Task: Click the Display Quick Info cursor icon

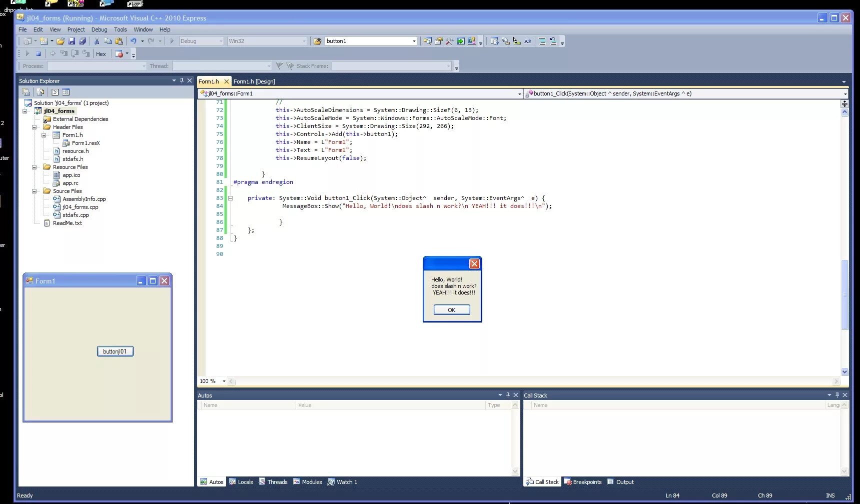Action: click(517, 41)
